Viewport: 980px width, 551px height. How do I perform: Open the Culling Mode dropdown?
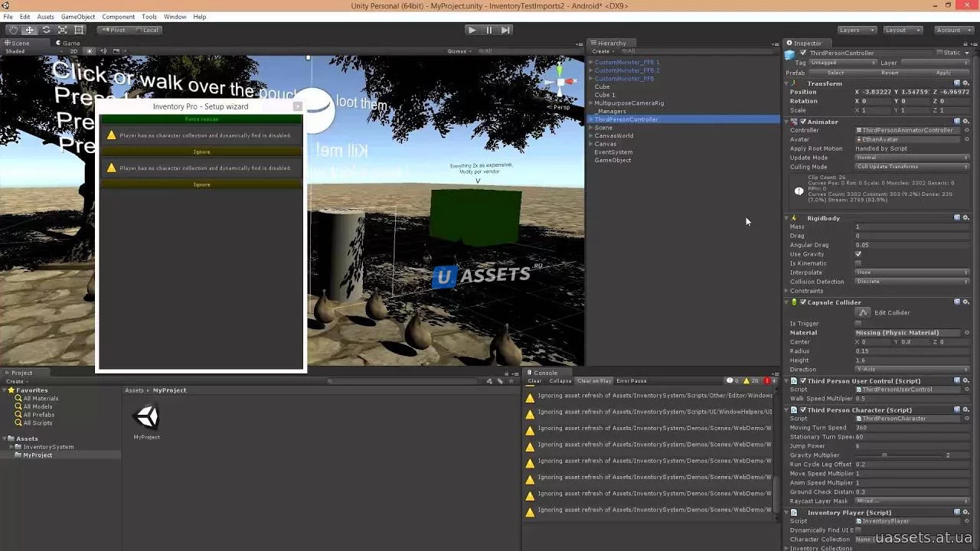(x=911, y=167)
